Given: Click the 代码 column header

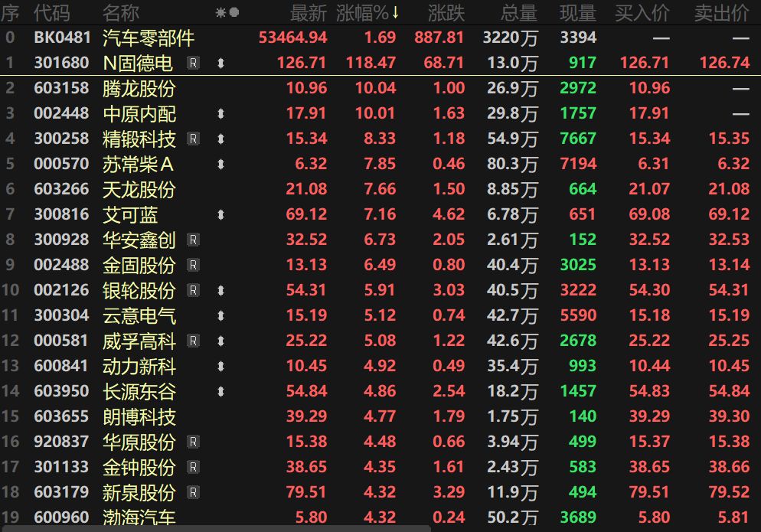Looking at the screenshot, I should [x=51, y=13].
